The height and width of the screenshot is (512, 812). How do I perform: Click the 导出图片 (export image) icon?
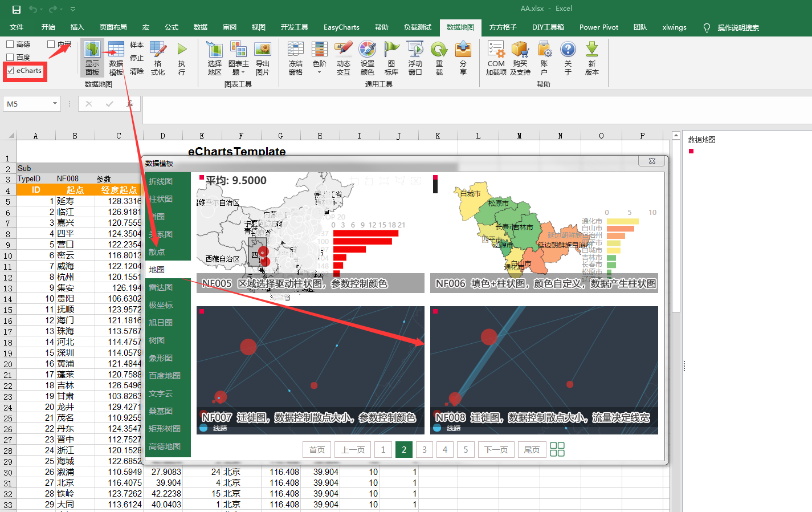click(263, 59)
